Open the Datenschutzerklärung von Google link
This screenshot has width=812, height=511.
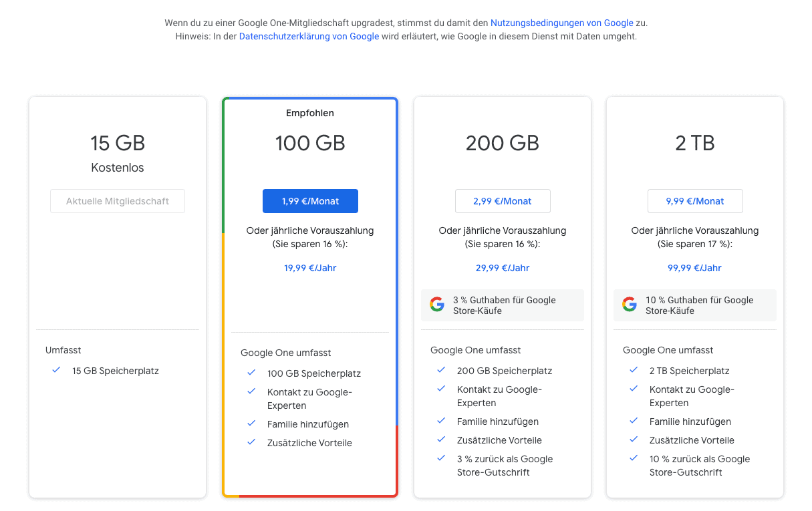309,36
